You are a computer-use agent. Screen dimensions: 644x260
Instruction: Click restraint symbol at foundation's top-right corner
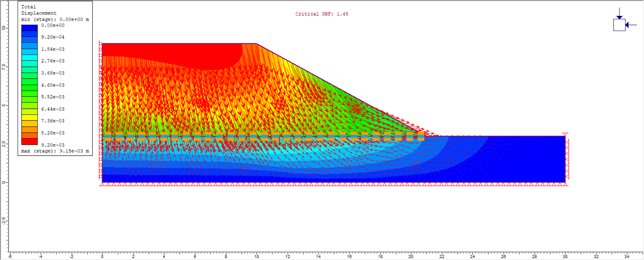pyautogui.click(x=565, y=135)
